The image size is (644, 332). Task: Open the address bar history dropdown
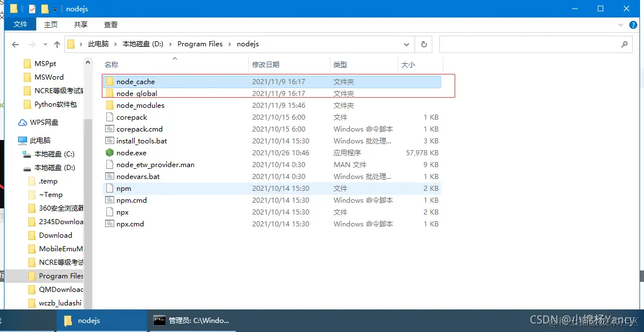pyautogui.click(x=407, y=44)
